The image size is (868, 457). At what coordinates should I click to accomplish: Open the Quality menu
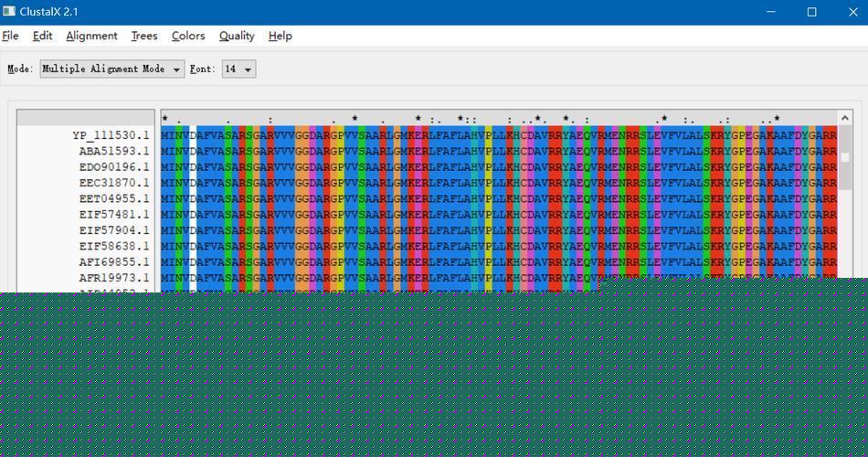[x=237, y=36]
